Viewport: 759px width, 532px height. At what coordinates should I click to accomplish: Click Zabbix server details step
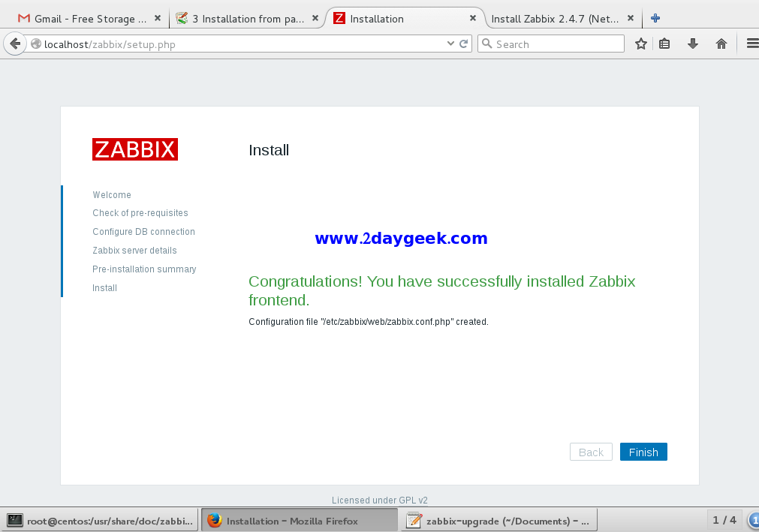pos(134,250)
